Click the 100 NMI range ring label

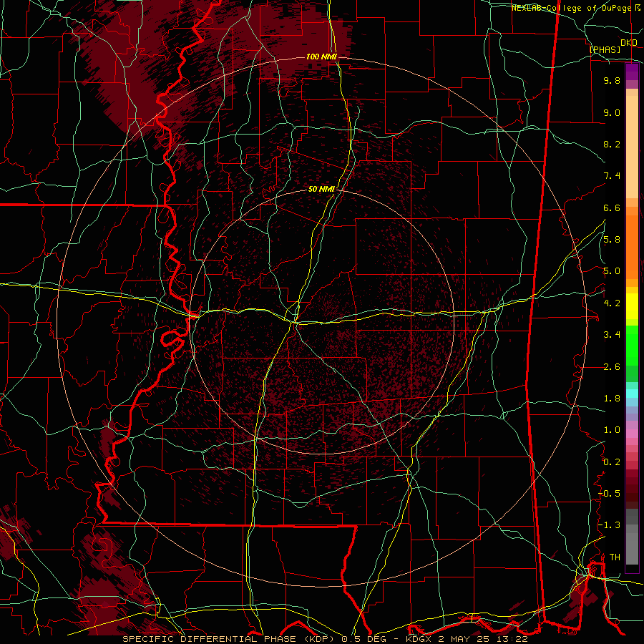coord(321,57)
